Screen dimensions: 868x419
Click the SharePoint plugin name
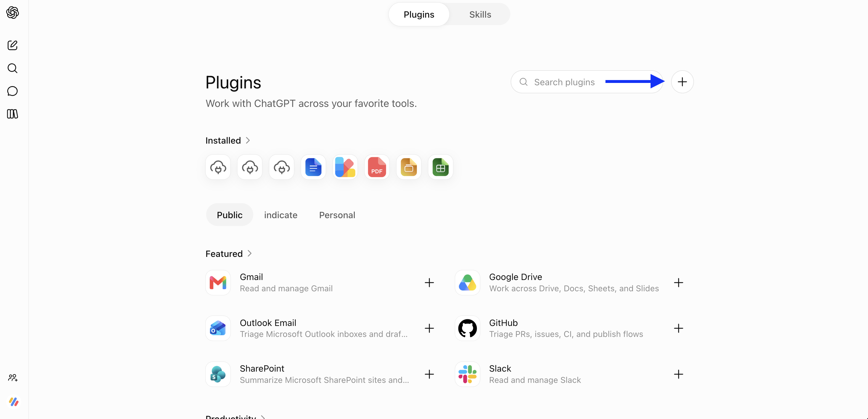click(x=262, y=368)
